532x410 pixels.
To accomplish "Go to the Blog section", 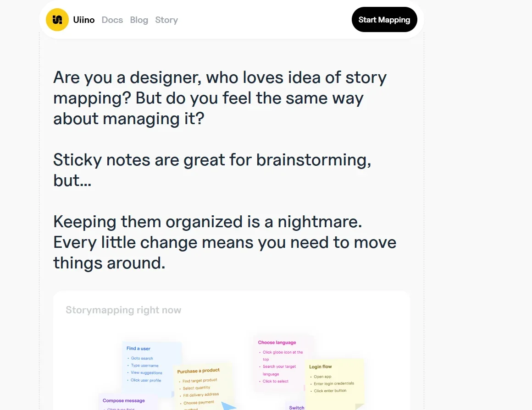I will 139,20.
